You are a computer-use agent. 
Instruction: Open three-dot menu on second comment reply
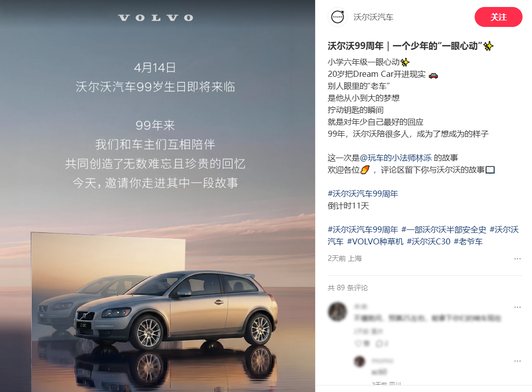click(517, 361)
